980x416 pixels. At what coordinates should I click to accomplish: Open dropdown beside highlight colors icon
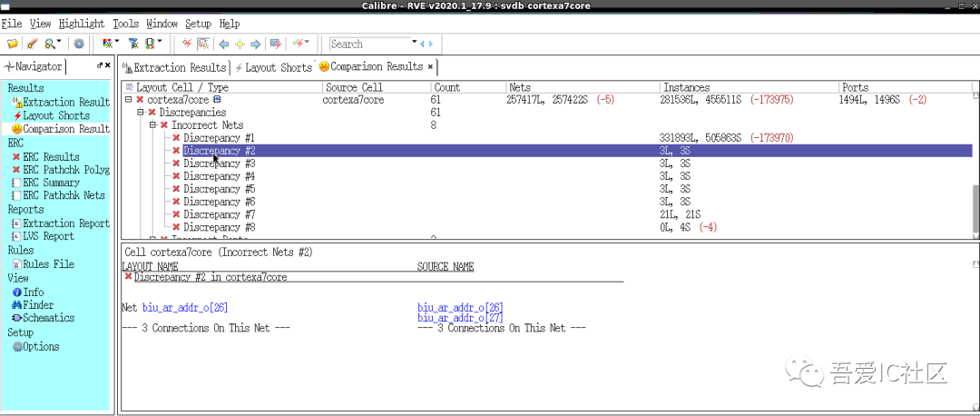click(117, 42)
